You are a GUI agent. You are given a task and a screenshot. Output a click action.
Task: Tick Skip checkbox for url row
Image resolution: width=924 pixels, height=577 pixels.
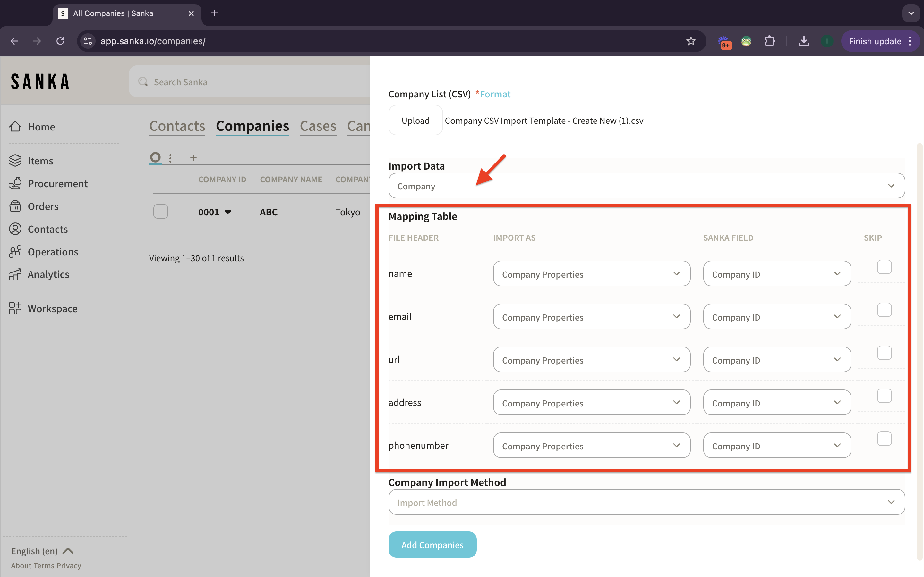pyautogui.click(x=884, y=353)
